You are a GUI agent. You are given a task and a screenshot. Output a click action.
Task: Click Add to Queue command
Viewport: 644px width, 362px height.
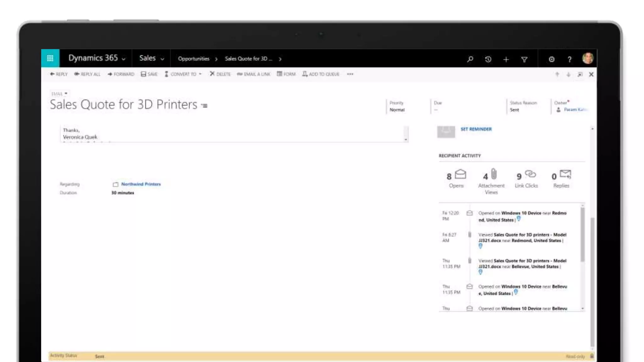(321, 74)
